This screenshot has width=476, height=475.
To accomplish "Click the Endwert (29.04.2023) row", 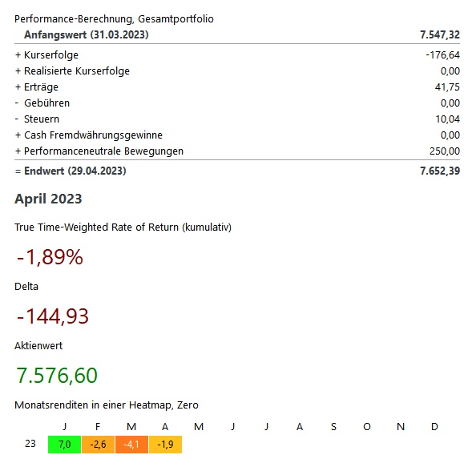I will tap(237, 171).
